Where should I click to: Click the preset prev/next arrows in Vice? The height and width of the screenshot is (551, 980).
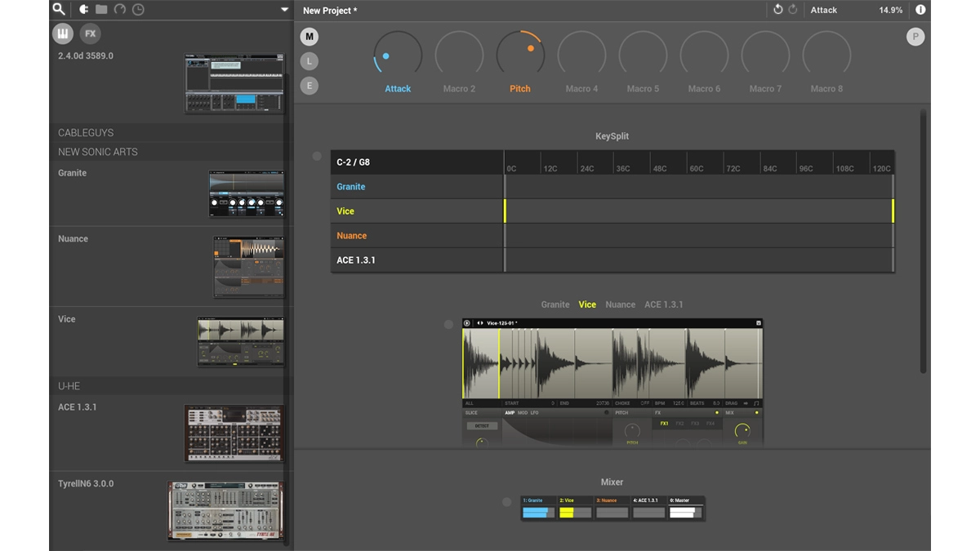click(480, 323)
